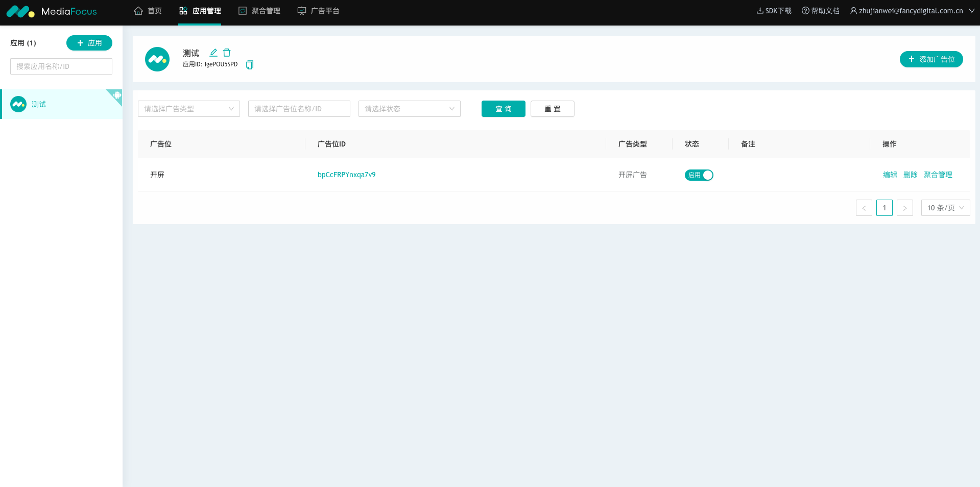Viewport: 980px width, 487px height.
Task: Click the edit pencil icon beside 测试
Action: (213, 53)
